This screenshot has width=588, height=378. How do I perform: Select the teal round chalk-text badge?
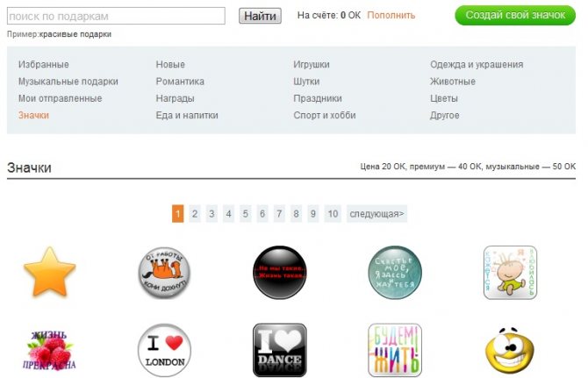point(395,273)
